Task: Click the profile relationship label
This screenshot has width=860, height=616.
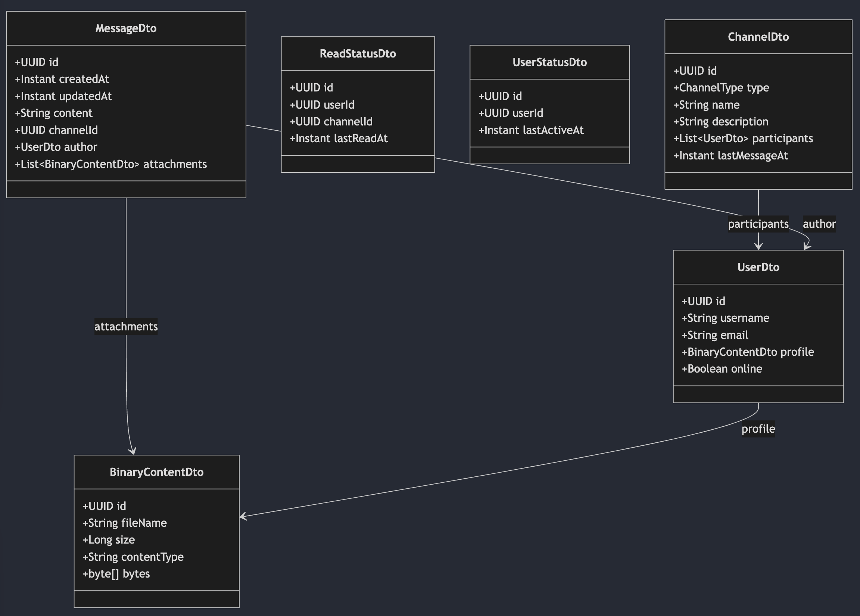Action: pos(758,429)
